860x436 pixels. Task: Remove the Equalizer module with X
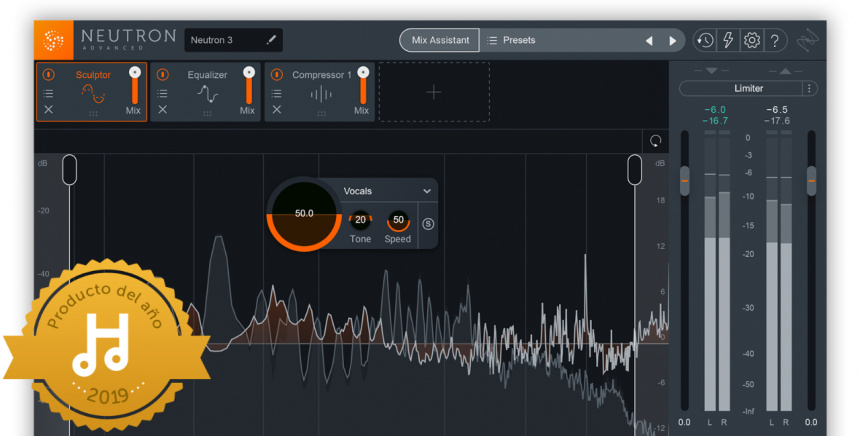162,110
